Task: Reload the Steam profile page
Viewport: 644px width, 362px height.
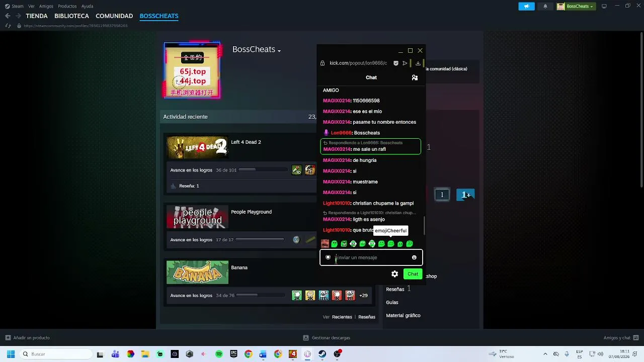Action: 8,26
